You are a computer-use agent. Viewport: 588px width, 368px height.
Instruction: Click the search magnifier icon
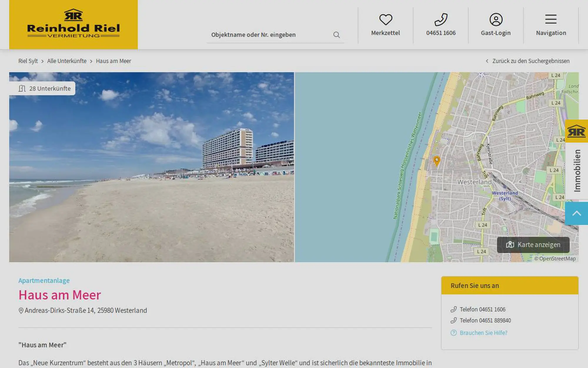(x=337, y=35)
